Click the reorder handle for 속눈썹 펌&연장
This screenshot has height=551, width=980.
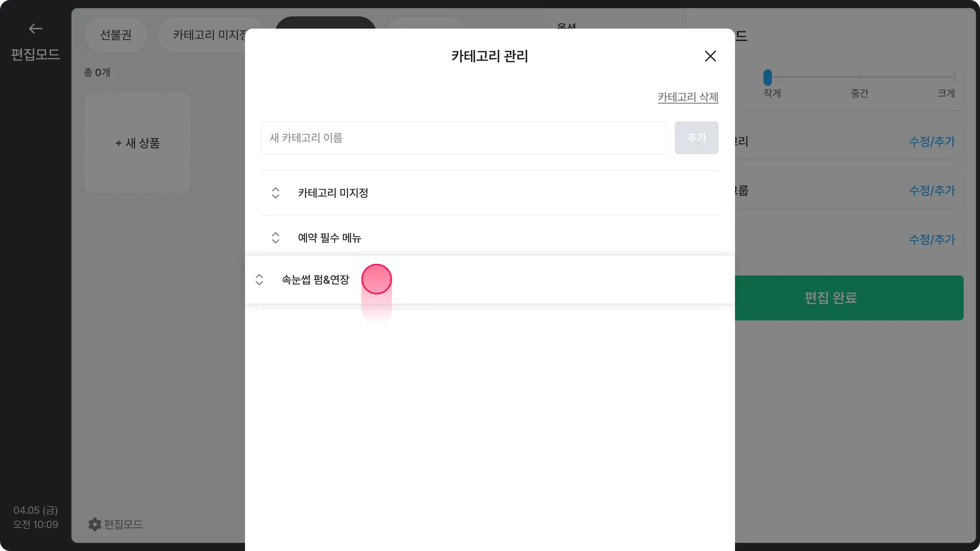[259, 279]
